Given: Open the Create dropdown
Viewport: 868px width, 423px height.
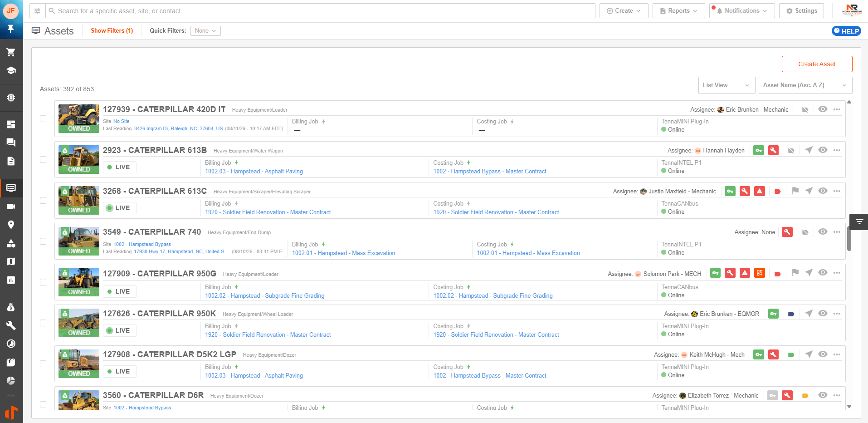Looking at the screenshot, I should click(x=624, y=11).
